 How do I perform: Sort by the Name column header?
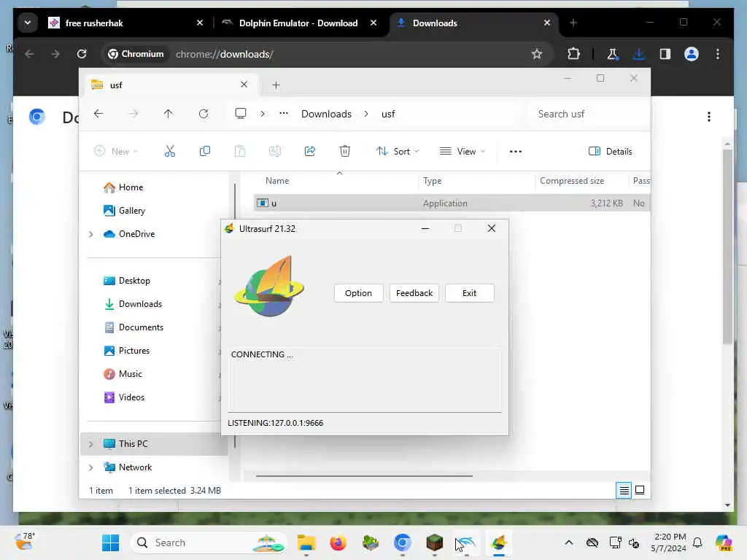(277, 181)
